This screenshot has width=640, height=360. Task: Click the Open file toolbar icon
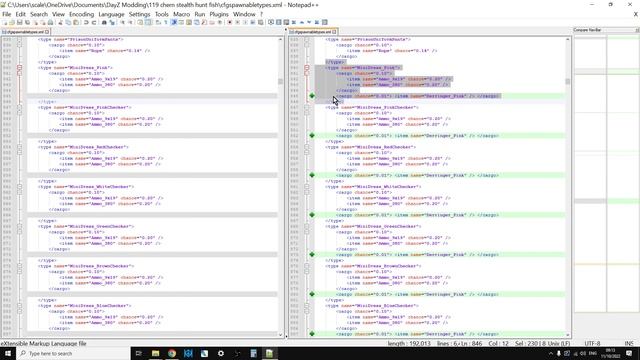pyautogui.click(x=12, y=22)
